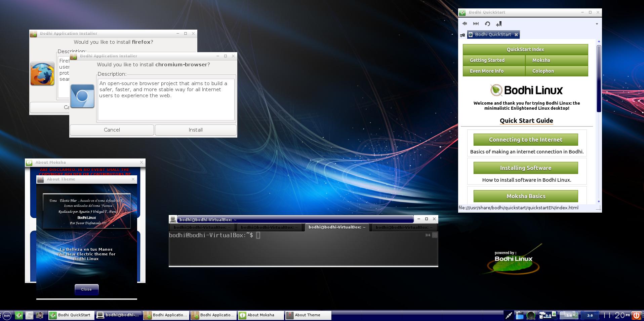Launch the file manager from taskbar
The width and height of the screenshot is (644, 321).
click(x=29, y=315)
